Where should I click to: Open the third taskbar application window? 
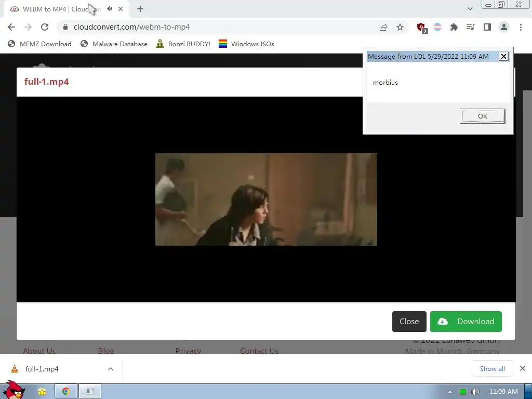89,392
